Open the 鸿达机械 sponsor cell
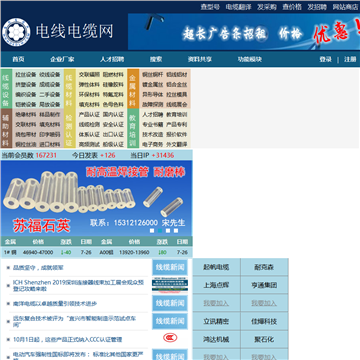Screen dimensions: 360x360 [x=216, y=339]
